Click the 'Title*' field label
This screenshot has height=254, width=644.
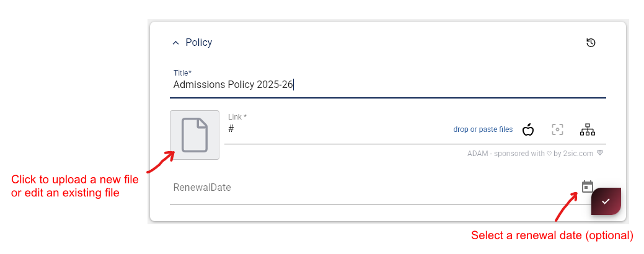[x=182, y=73]
